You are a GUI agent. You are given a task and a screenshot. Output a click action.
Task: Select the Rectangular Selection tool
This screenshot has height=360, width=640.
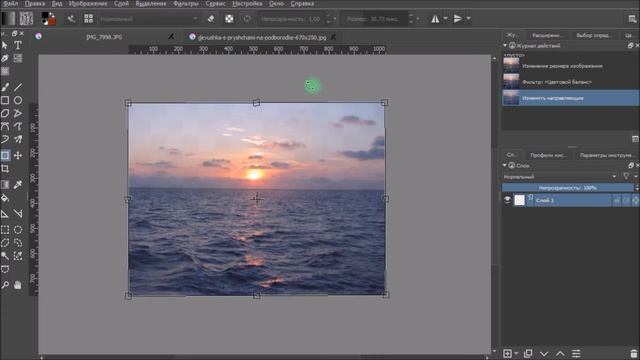pyautogui.click(x=5, y=229)
